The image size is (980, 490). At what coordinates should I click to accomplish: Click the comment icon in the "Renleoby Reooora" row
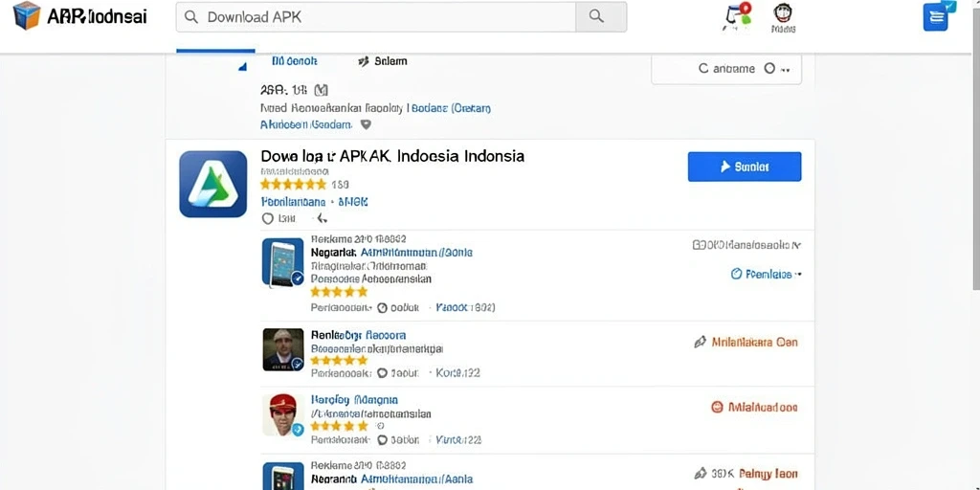coord(383,373)
